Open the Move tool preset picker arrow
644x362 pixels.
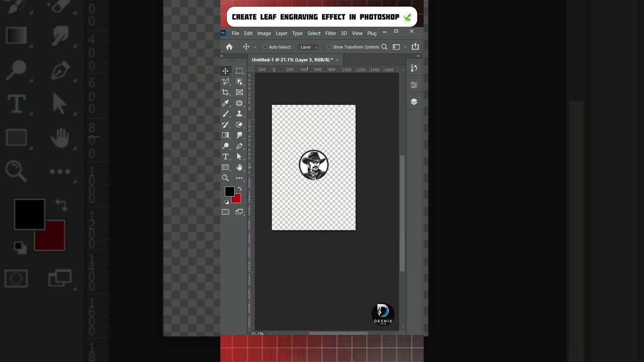[255, 47]
